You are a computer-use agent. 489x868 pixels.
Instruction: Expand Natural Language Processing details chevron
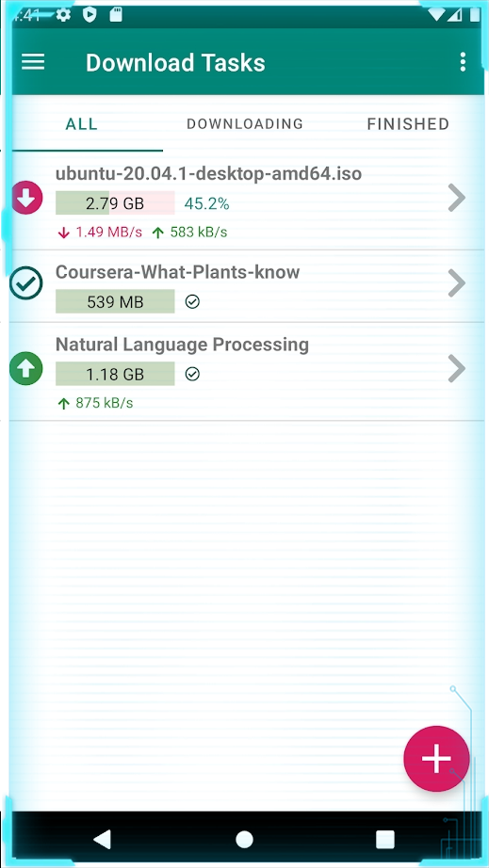[x=456, y=369]
